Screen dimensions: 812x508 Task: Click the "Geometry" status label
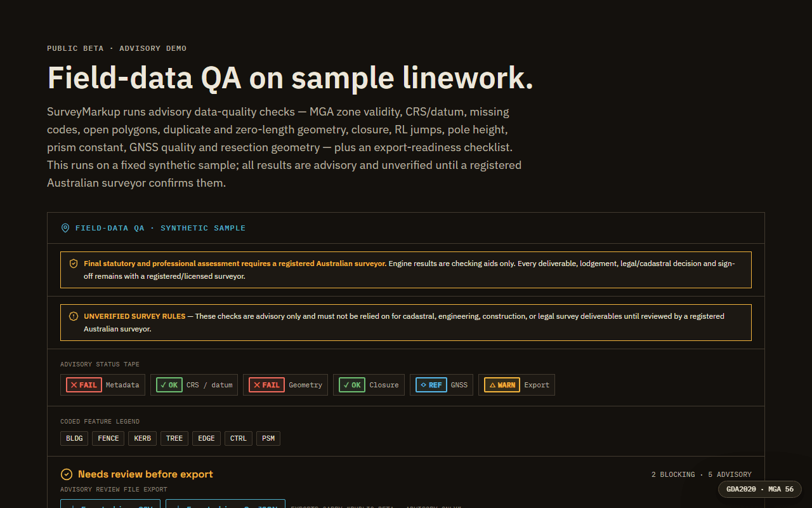pos(306,385)
